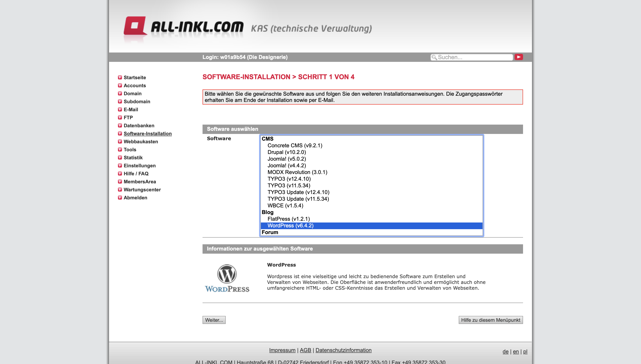Click the magnifier icon in search field
Viewport: 641px width, 364px height.
coord(434,57)
